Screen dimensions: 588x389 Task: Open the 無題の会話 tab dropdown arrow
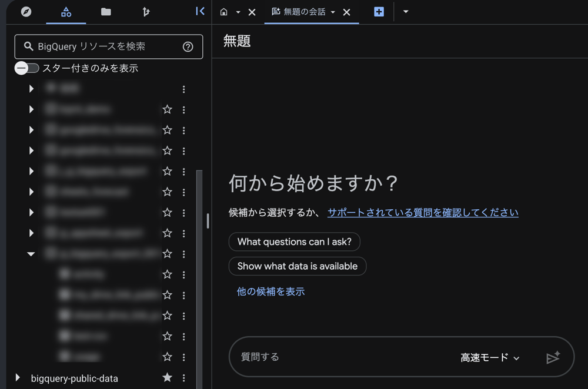[x=333, y=12]
